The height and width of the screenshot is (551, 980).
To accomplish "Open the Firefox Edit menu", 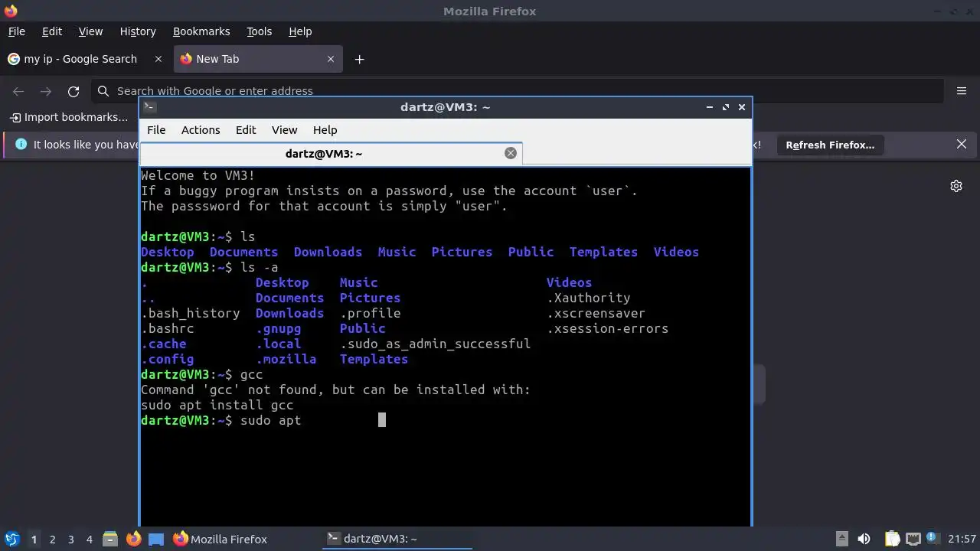I will point(52,31).
